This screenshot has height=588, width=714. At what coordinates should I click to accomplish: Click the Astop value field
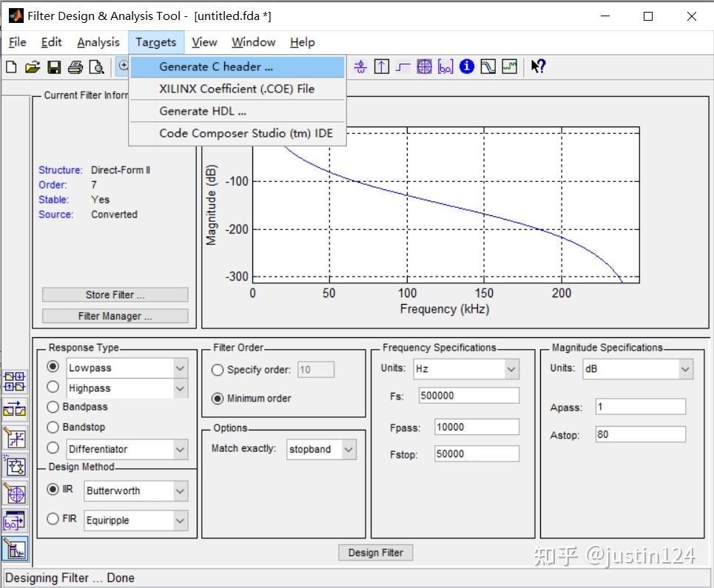click(640, 435)
